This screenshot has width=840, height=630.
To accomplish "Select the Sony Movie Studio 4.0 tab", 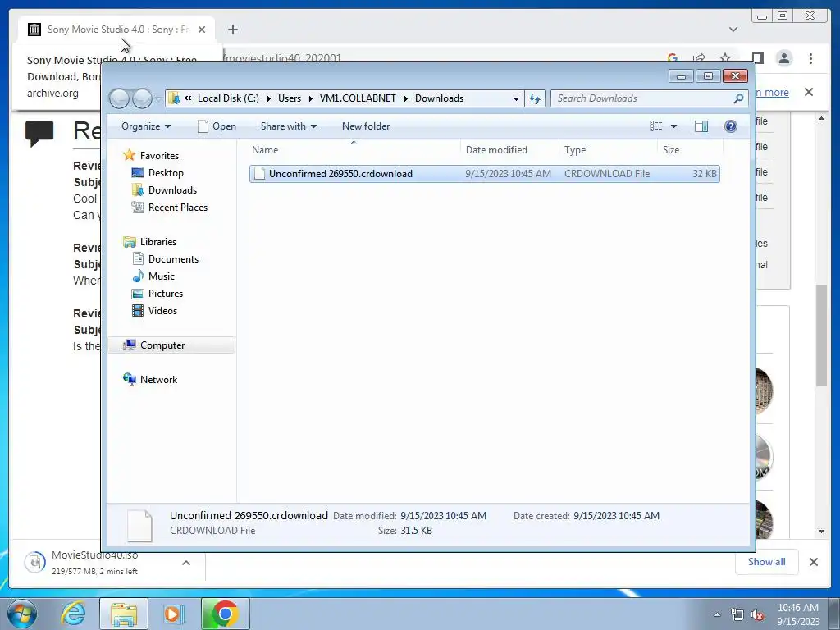I will 116,30.
